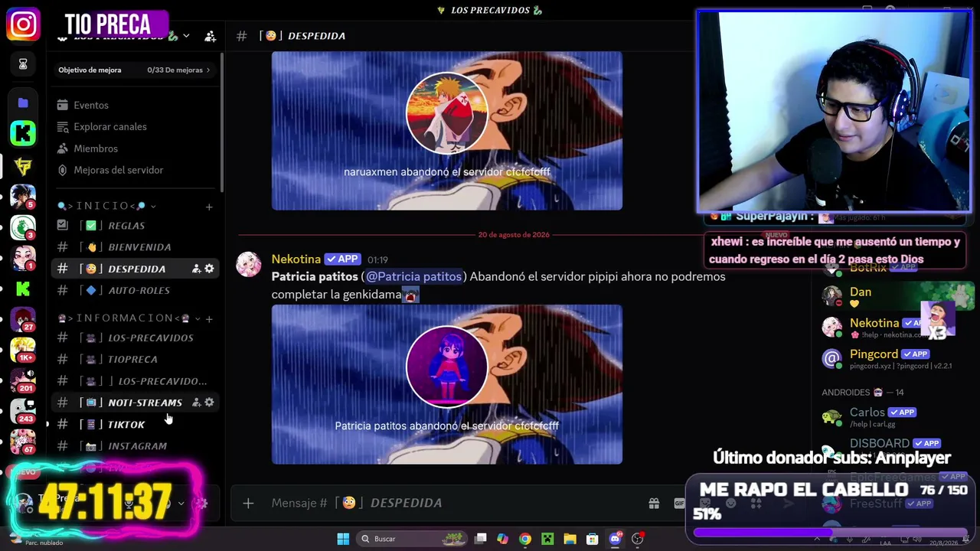The image size is (980, 551).
Task: Go to the INSTAGRAM channel
Action: [x=135, y=445]
